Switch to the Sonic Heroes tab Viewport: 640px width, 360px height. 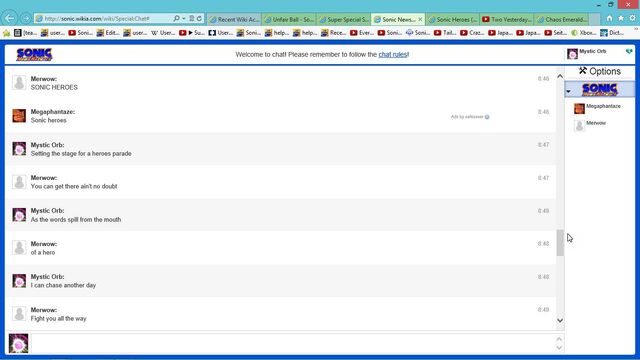click(453, 19)
